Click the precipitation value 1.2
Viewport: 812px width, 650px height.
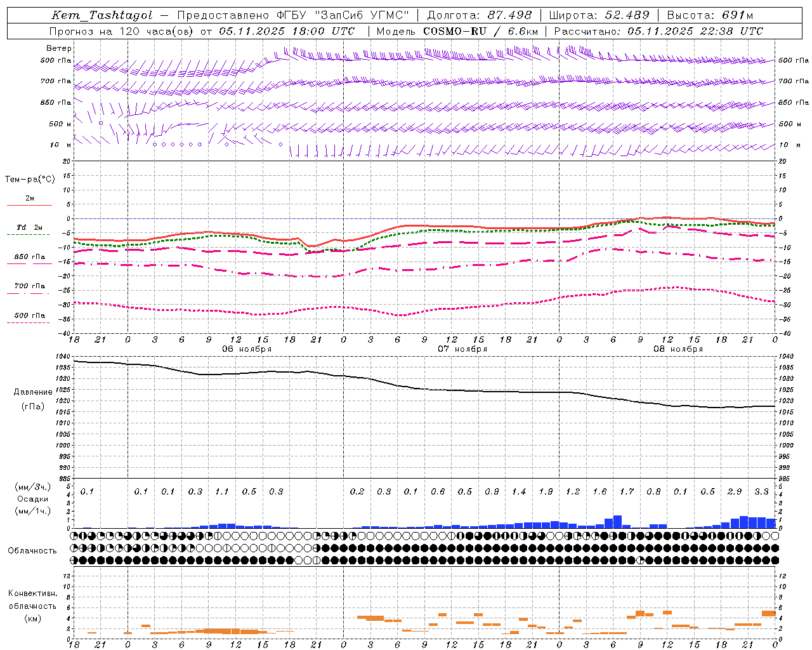573,492
